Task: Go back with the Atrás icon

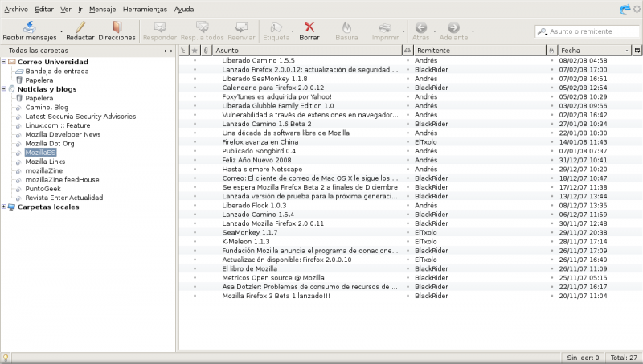Action: click(420, 27)
